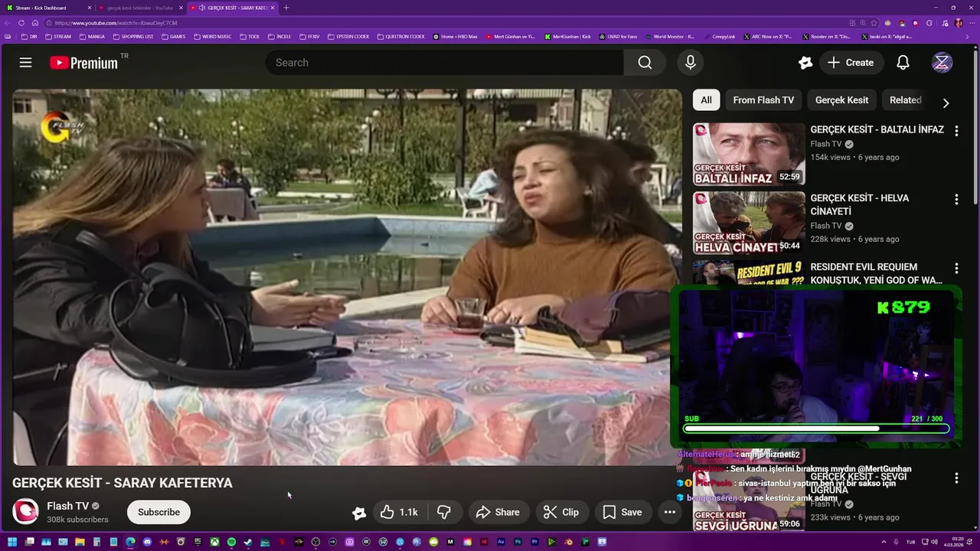Image resolution: width=980 pixels, height=551 pixels.
Task: Open the QUELTRON CODEX bookmarks folder
Action: tap(400, 36)
